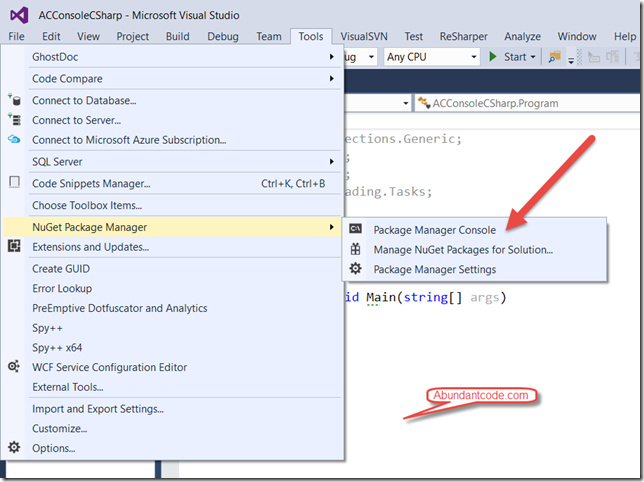Click the Options gear icon
Screen dimensions: 644x482
(x=14, y=447)
